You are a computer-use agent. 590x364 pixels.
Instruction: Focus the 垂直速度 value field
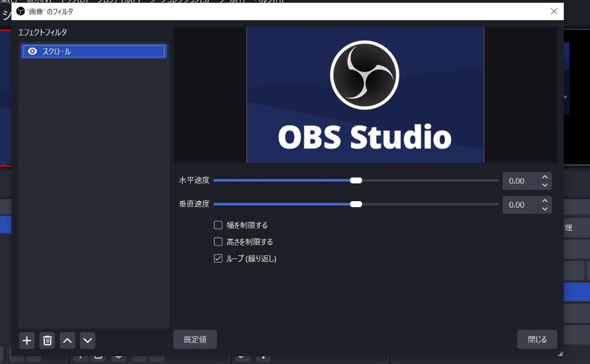click(x=520, y=205)
